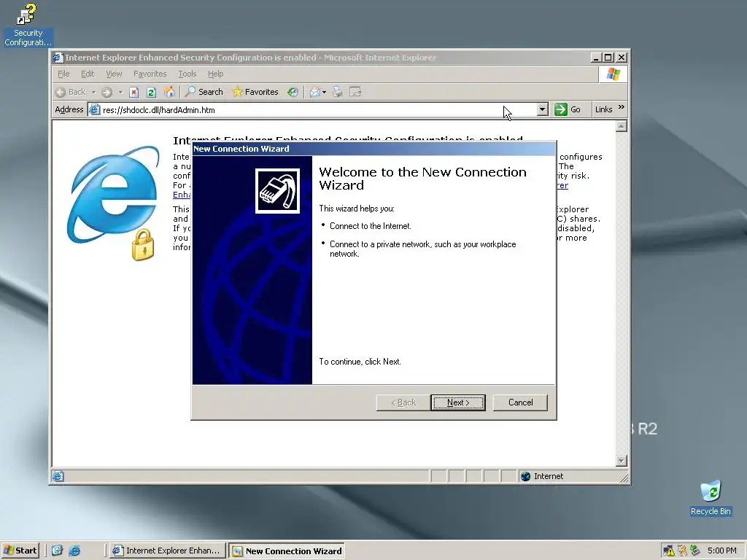The height and width of the screenshot is (560, 747).
Task: Switch to the Internet Explorer taskbar button
Action: (x=166, y=551)
